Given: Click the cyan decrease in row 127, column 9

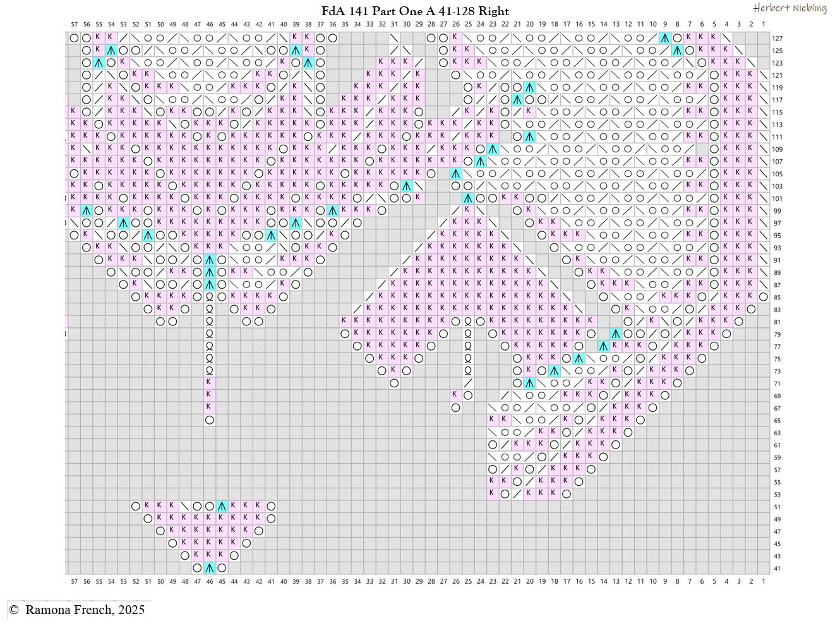Looking at the screenshot, I should click(x=665, y=38).
